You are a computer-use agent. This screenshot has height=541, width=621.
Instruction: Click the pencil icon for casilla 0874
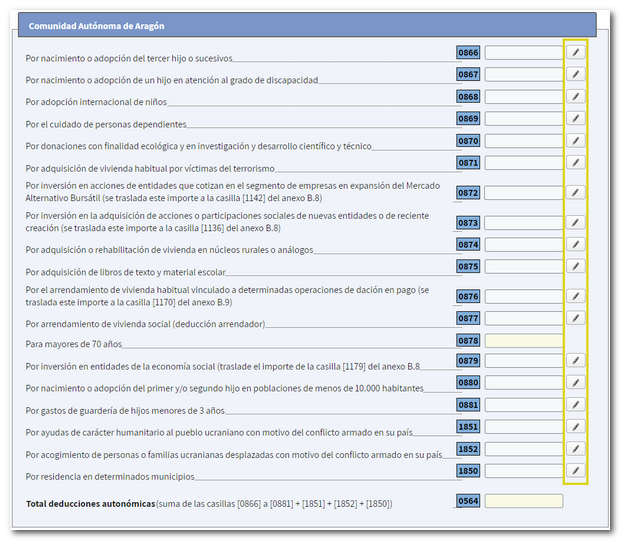[x=575, y=244]
